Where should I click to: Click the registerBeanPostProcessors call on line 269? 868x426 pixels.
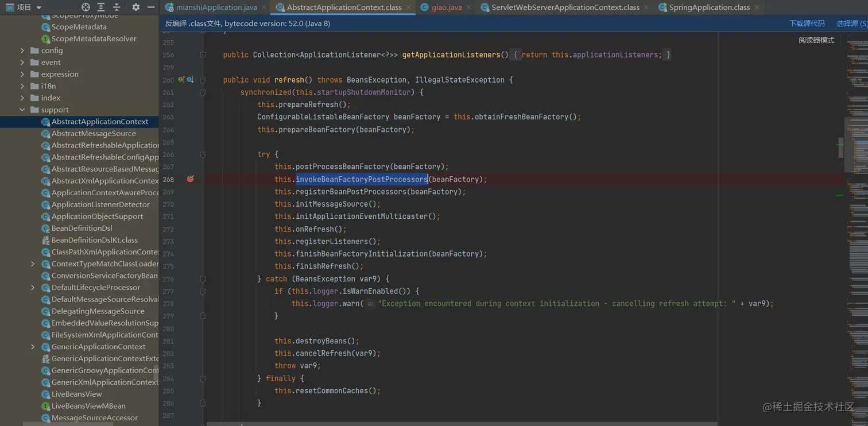(351, 192)
